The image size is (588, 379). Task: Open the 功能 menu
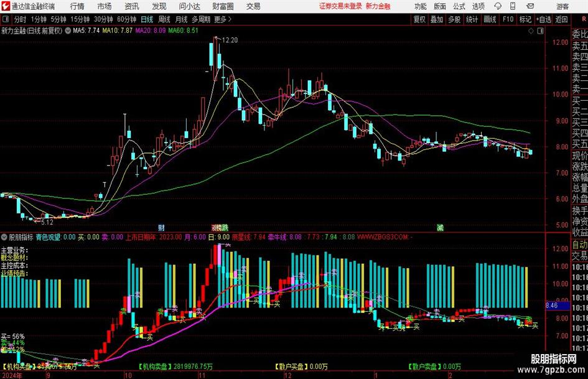click(x=421, y=6)
